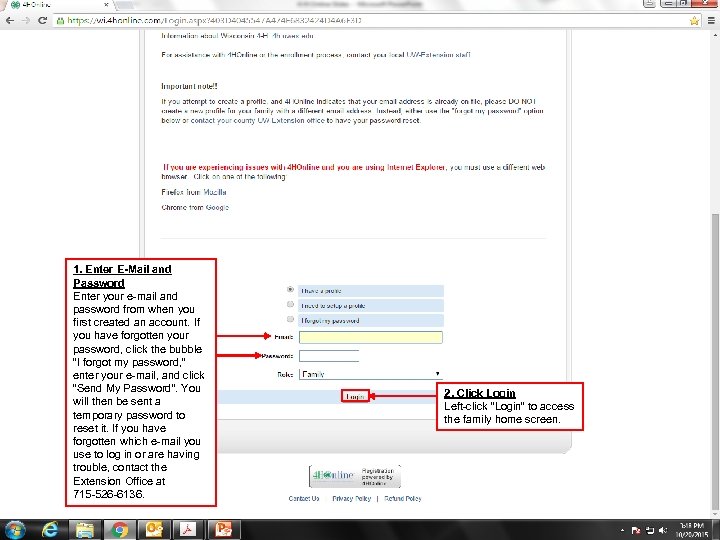Click the site lock icon in address bar
Image resolution: width=720 pixels, height=540 pixels.
[60, 21]
